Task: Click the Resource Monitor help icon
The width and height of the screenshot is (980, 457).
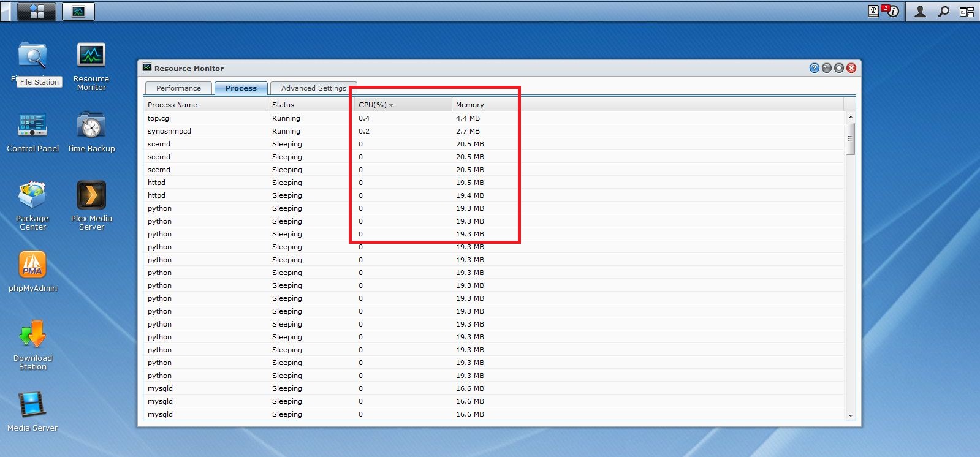Action: click(814, 68)
